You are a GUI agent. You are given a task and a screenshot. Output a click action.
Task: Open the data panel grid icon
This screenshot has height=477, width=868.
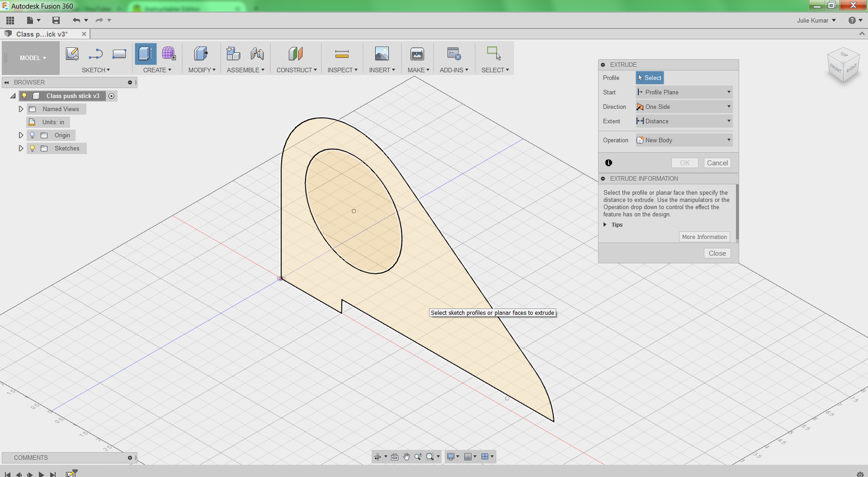click(x=10, y=20)
